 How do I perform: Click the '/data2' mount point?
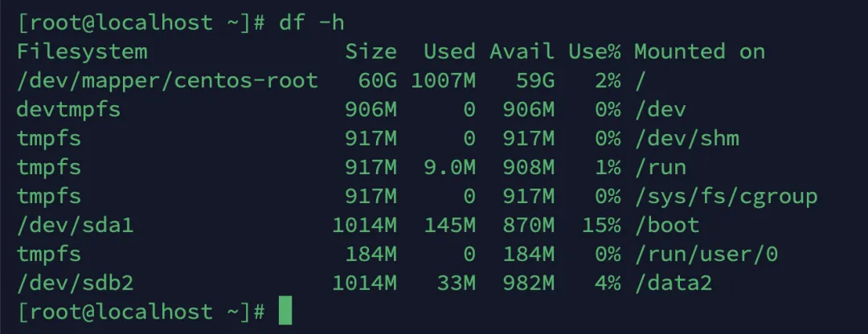[674, 283]
